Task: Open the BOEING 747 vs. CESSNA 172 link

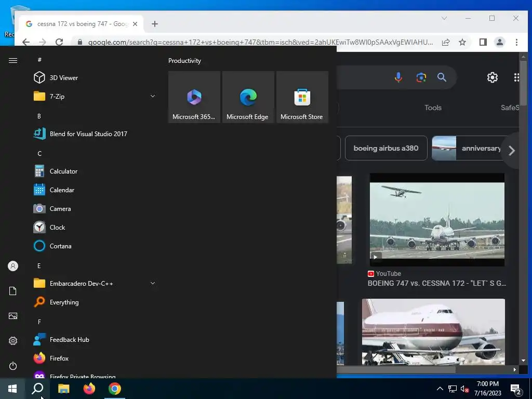Action: pos(436,283)
